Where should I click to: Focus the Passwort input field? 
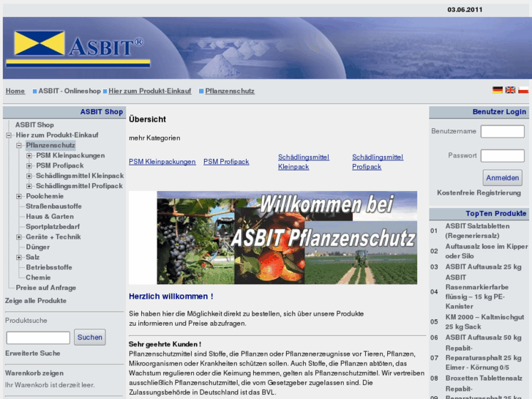[503, 156]
